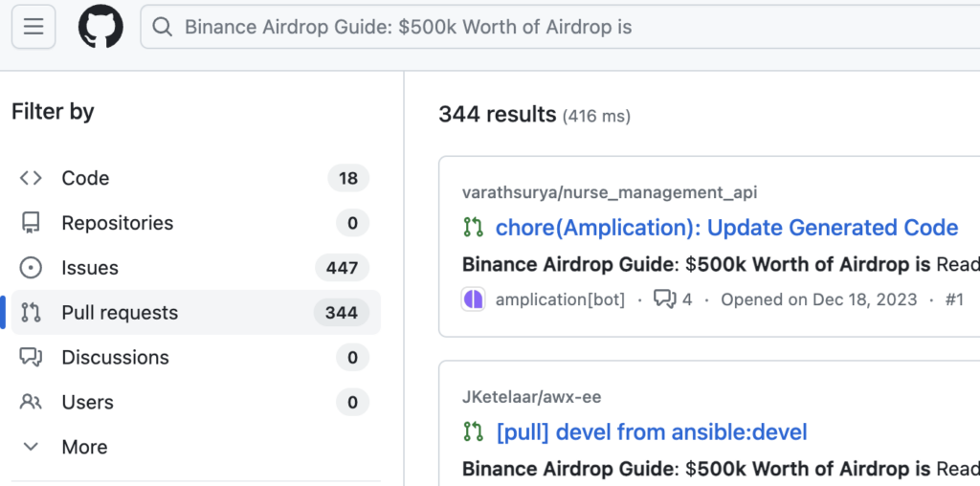Expand the More filter options chevron
This screenshot has height=486, width=980.
[x=31, y=447]
